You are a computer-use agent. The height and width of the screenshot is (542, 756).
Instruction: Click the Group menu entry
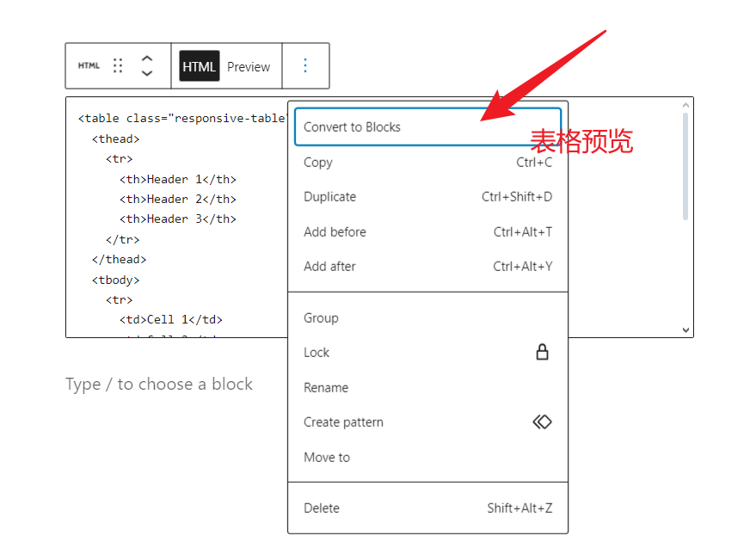click(321, 317)
